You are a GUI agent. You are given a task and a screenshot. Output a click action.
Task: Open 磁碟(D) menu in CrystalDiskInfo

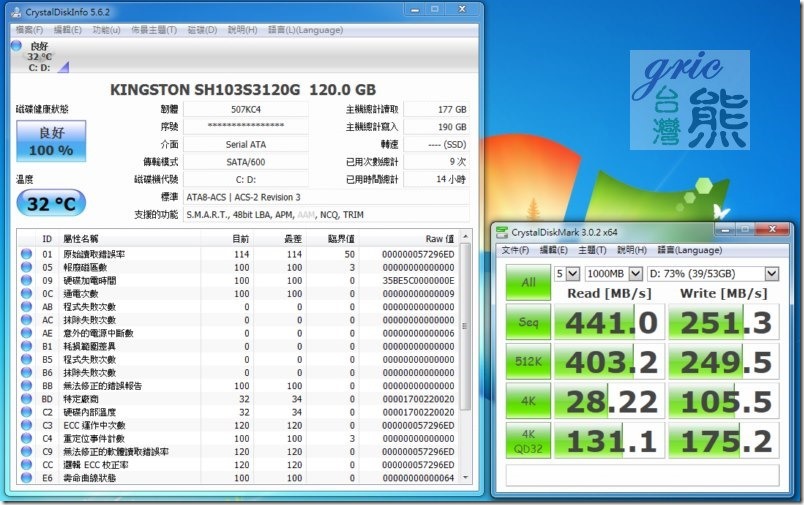click(202, 29)
